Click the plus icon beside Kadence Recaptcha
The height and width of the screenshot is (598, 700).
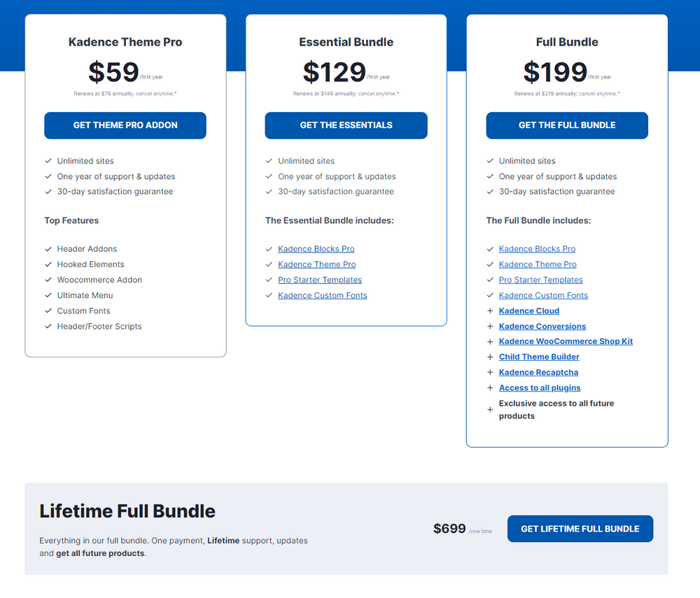(490, 372)
